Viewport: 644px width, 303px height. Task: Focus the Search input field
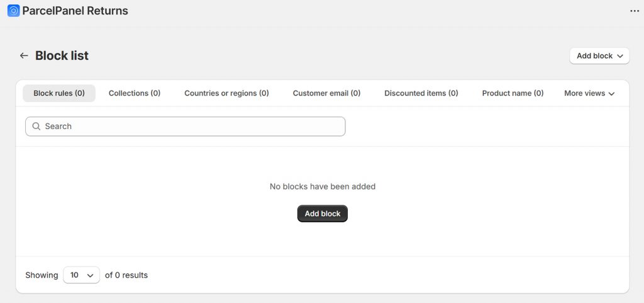186,126
